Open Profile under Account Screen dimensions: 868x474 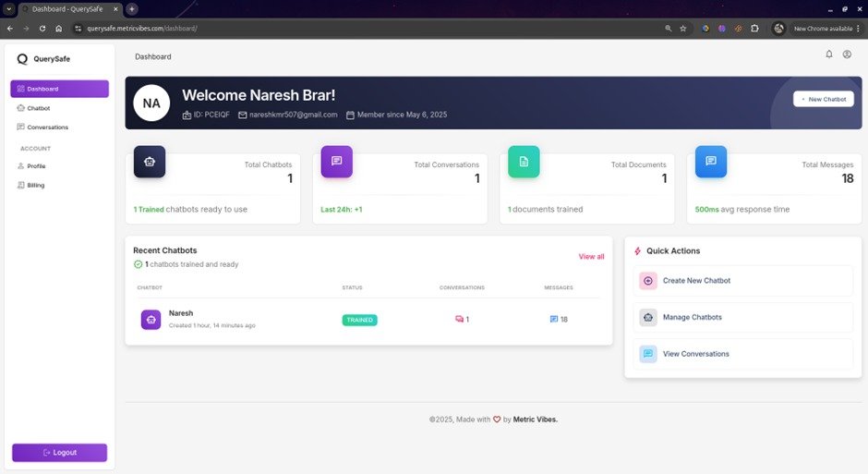(60, 165)
